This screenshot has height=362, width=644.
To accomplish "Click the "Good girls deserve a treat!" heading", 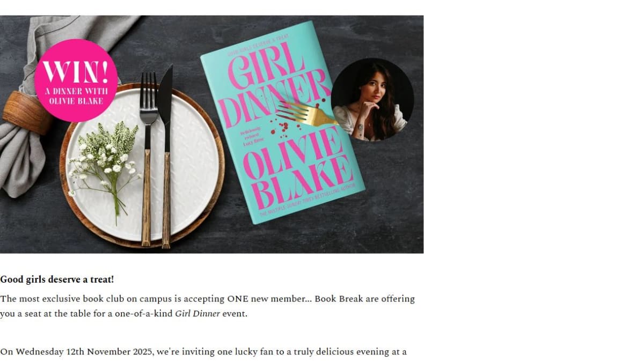I will tap(57, 279).
